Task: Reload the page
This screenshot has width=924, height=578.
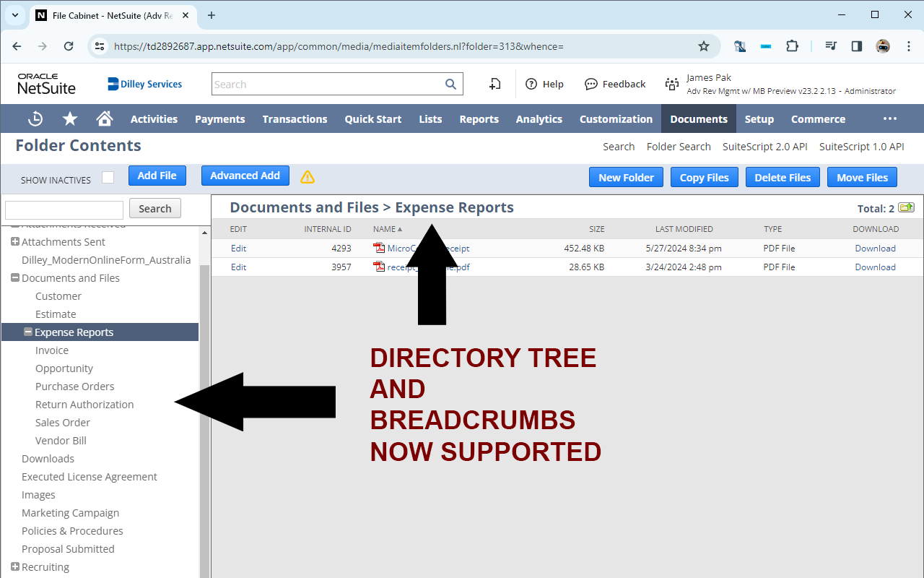Action: click(x=69, y=46)
